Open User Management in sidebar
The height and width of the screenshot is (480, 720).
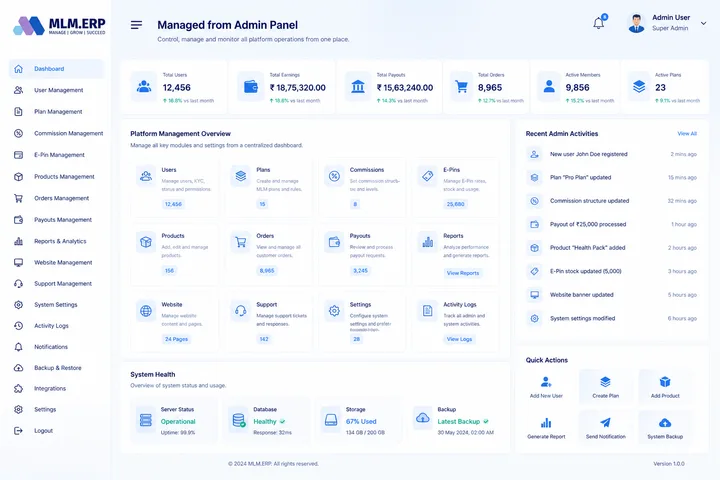(x=56, y=90)
